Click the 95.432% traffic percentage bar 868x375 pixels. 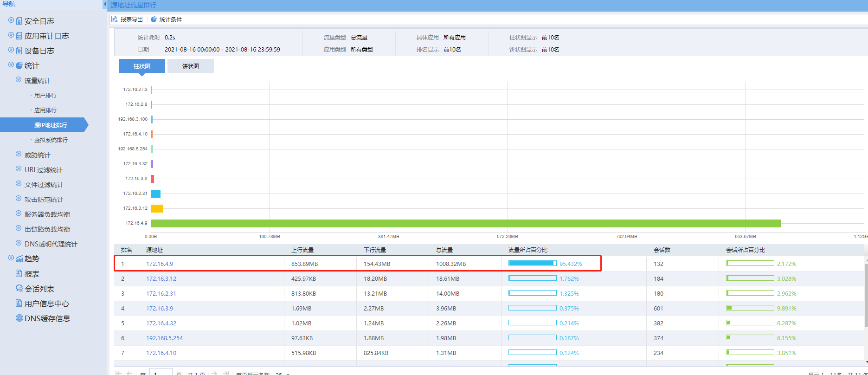point(532,264)
